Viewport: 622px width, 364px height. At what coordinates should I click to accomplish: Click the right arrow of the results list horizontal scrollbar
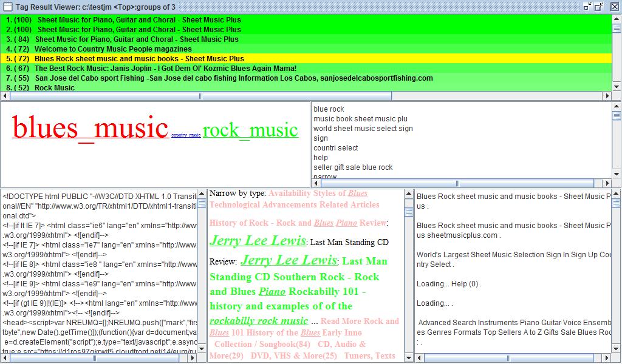[607, 95]
